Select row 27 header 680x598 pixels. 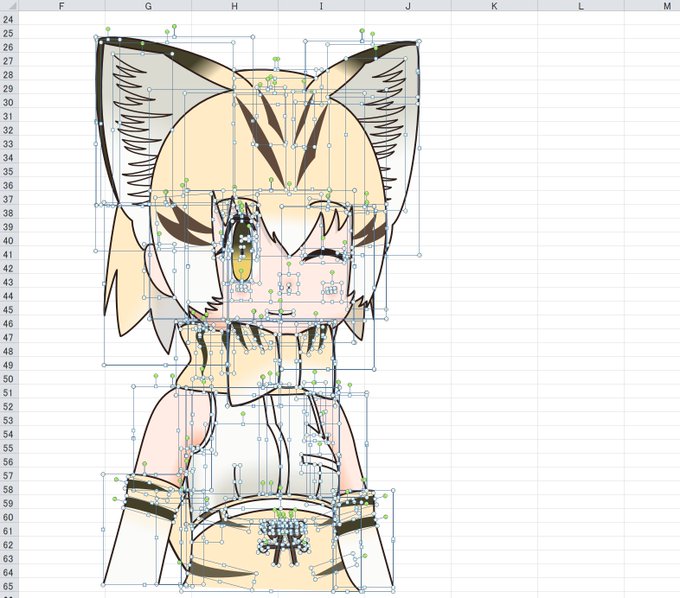tap(9, 61)
